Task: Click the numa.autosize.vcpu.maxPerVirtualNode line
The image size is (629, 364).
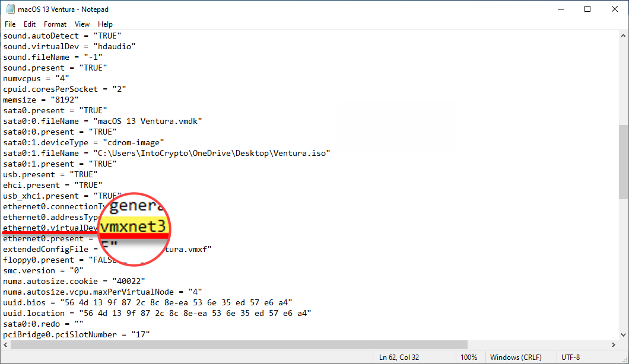Action: tap(103, 292)
